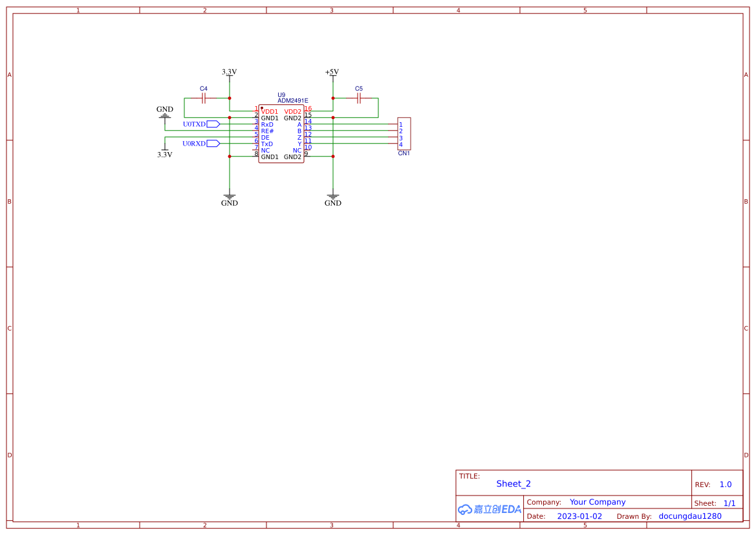Click the REV 1.0 value
Viewport: 756px width, 535px height.
point(724,483)
